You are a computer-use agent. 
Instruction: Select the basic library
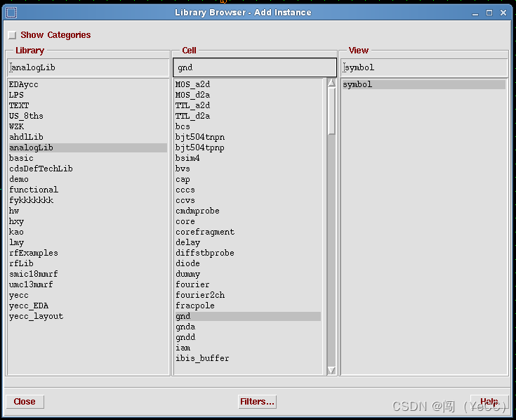(x=21, y=158)
